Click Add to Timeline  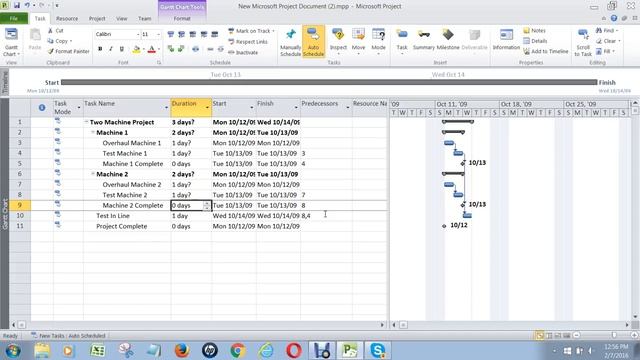coord(546,51)
